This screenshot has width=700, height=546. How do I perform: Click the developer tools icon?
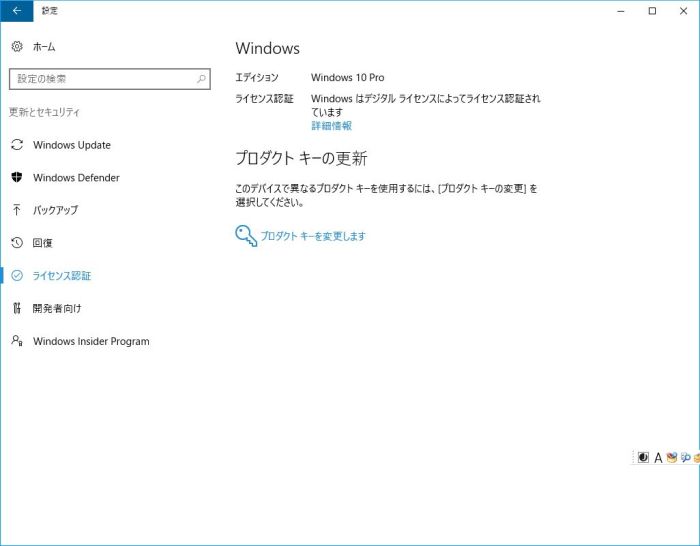click(x=17, y=308)
